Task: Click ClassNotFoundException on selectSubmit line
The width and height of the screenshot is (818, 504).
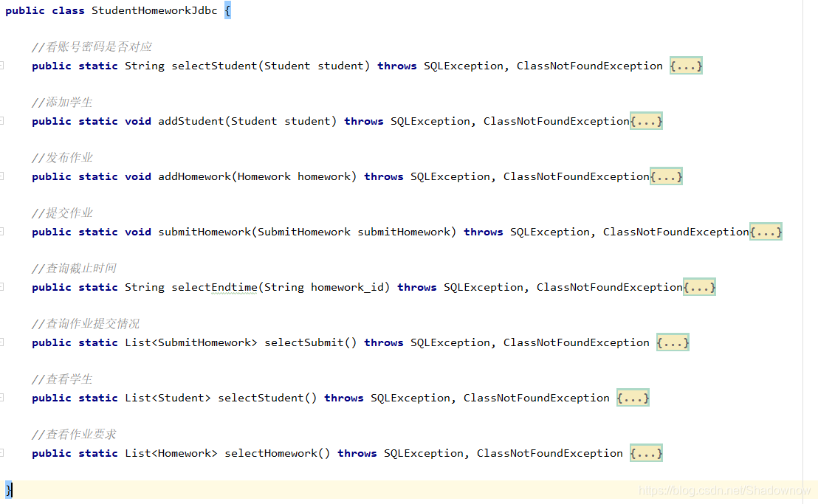Action: tap(577, 342)
